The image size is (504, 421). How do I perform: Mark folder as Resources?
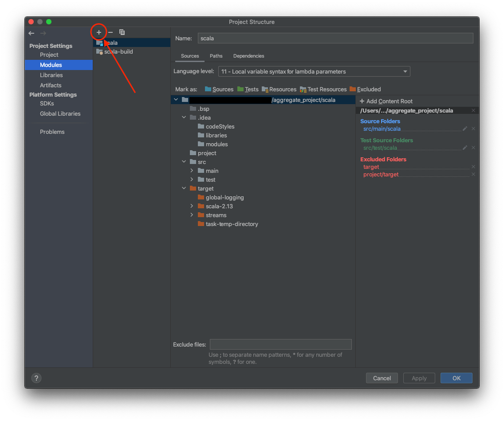(x=279, y=89)
